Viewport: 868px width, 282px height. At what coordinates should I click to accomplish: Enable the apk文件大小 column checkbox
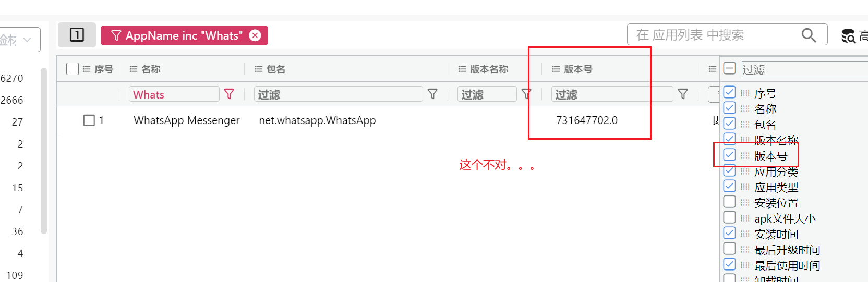pyautogui.click(x=730, y=217)
